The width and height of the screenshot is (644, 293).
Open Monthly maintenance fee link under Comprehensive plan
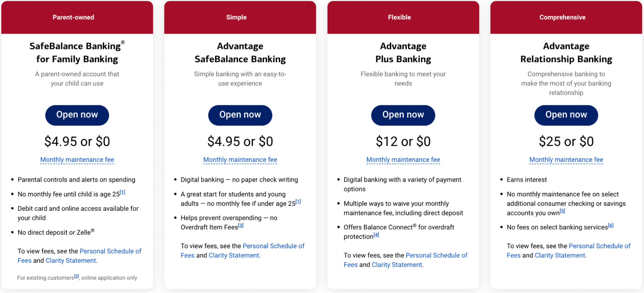point(566,160)
